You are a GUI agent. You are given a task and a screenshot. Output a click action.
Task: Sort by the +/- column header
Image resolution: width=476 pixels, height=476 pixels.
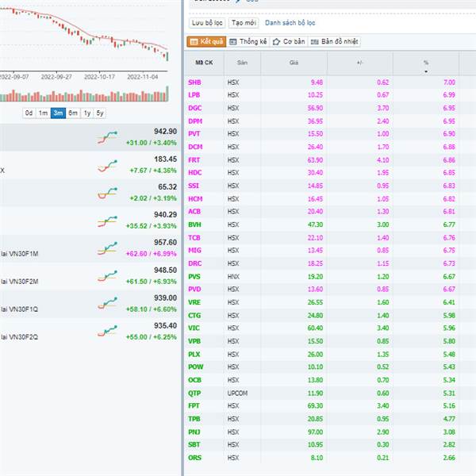point(359,63)
